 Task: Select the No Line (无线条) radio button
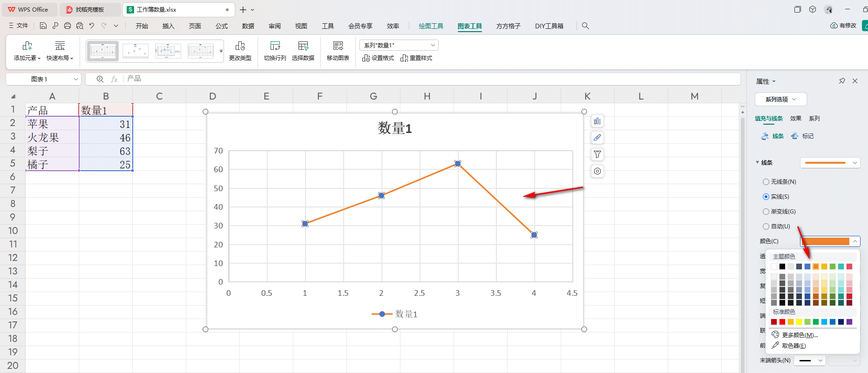pos(766,182)
